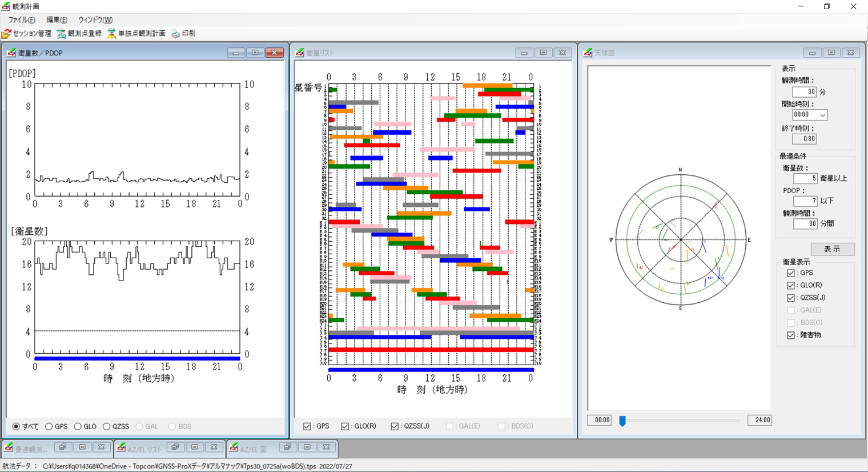Click the 最適観測 minimized window icon
Image resolution: width=868 pixels, height=472 pixels.
pyautogui.click(x=9, y=447)
